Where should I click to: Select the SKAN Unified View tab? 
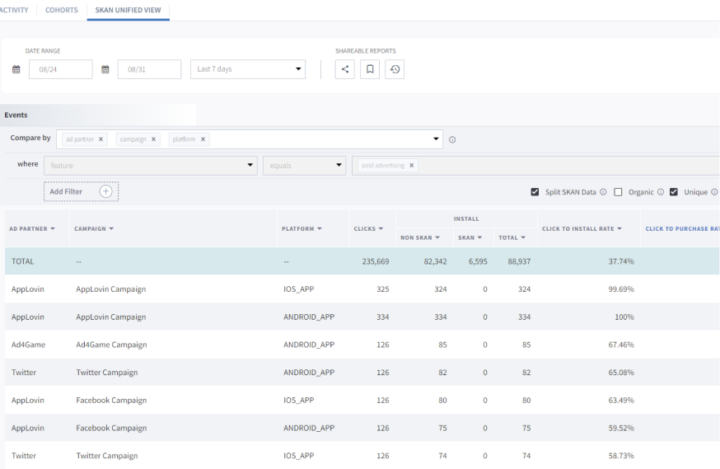click(128, 10)
